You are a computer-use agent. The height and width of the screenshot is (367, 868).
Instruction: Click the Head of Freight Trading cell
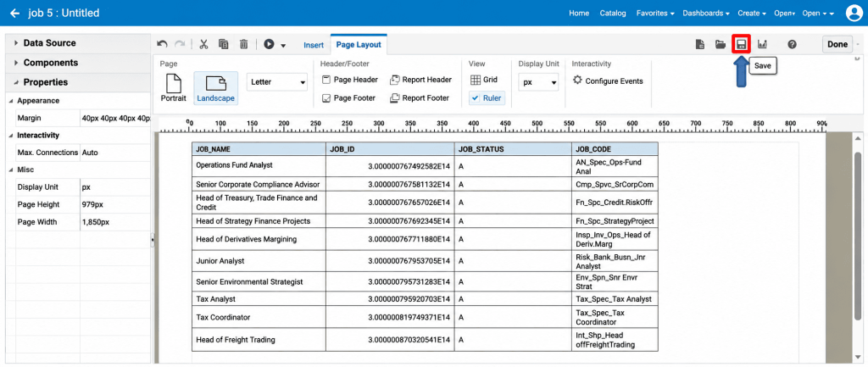(x=259, y=340)
